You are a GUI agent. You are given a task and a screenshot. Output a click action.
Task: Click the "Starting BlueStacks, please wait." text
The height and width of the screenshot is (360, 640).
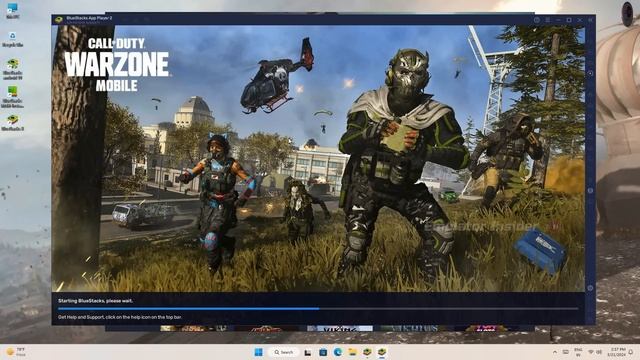[x=96, y=301]
